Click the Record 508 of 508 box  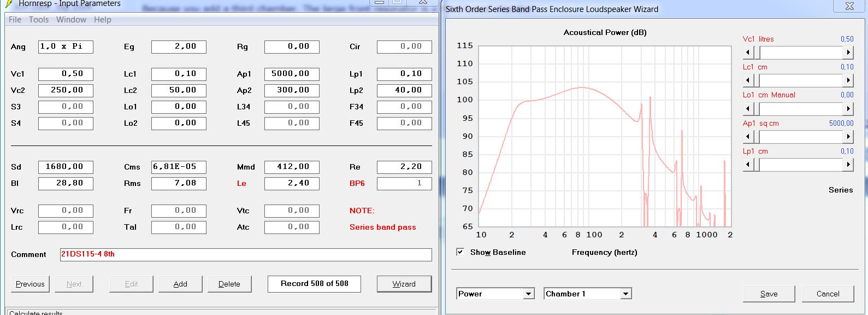coord(314,284)
